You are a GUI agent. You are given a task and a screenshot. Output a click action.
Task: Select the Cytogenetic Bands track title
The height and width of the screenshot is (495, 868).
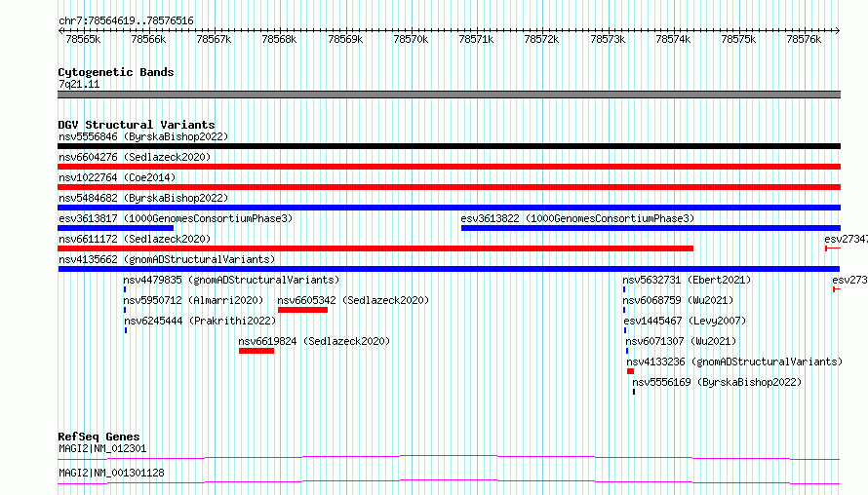pos(116,72)
